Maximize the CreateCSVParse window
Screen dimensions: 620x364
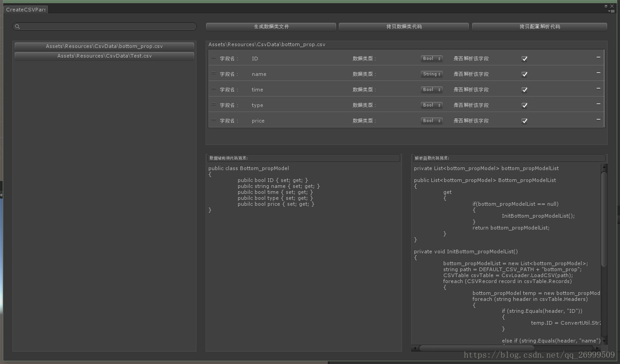[x=606, y=6]
